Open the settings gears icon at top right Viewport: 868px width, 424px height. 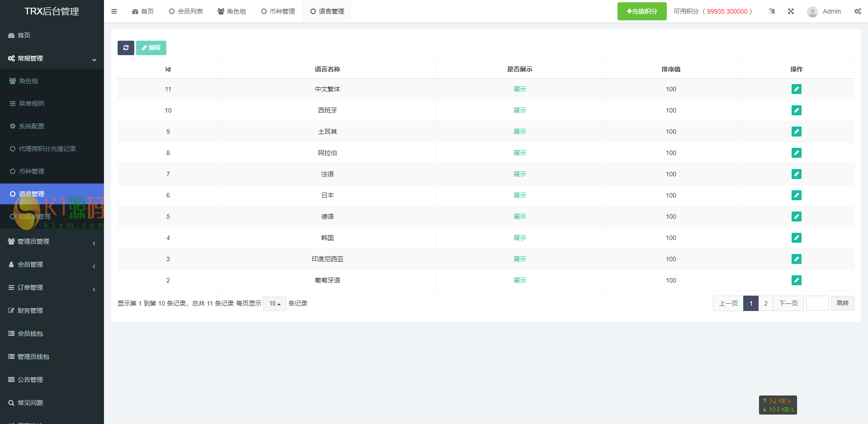[x=858, y=11]
